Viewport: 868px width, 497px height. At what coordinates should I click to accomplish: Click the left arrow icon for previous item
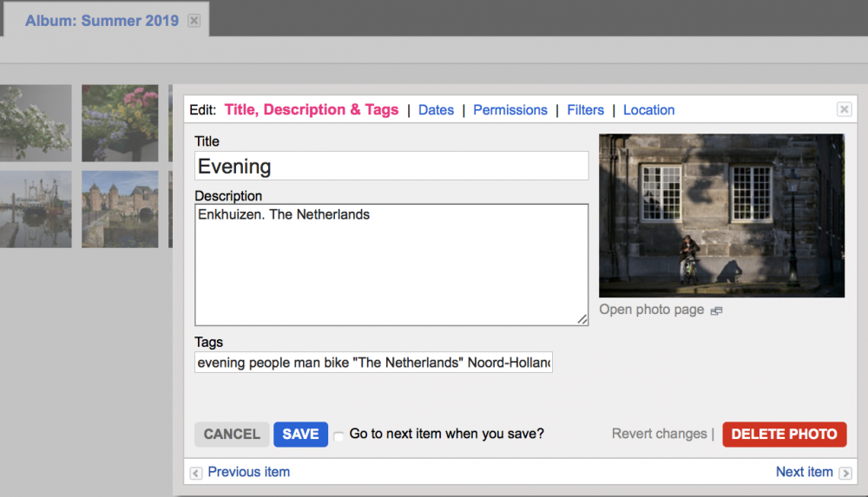pyautogui.click(x=196, y=474)
